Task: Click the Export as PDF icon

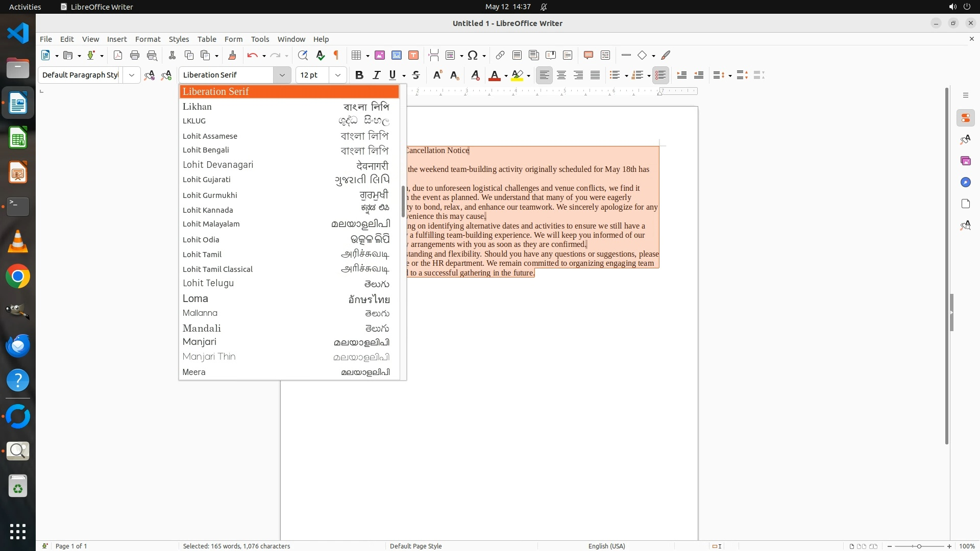Action: (118, 55)
